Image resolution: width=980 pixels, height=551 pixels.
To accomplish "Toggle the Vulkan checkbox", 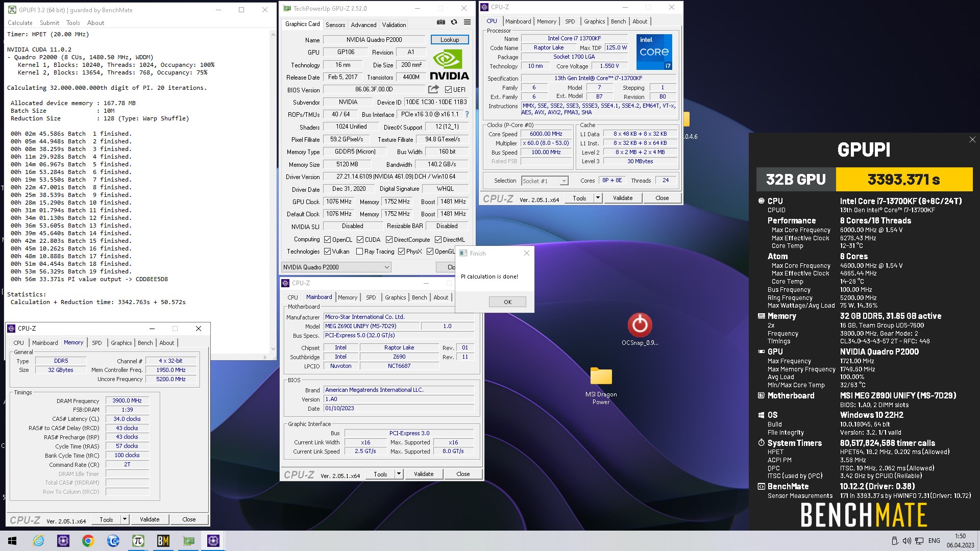I will point(327,251).
